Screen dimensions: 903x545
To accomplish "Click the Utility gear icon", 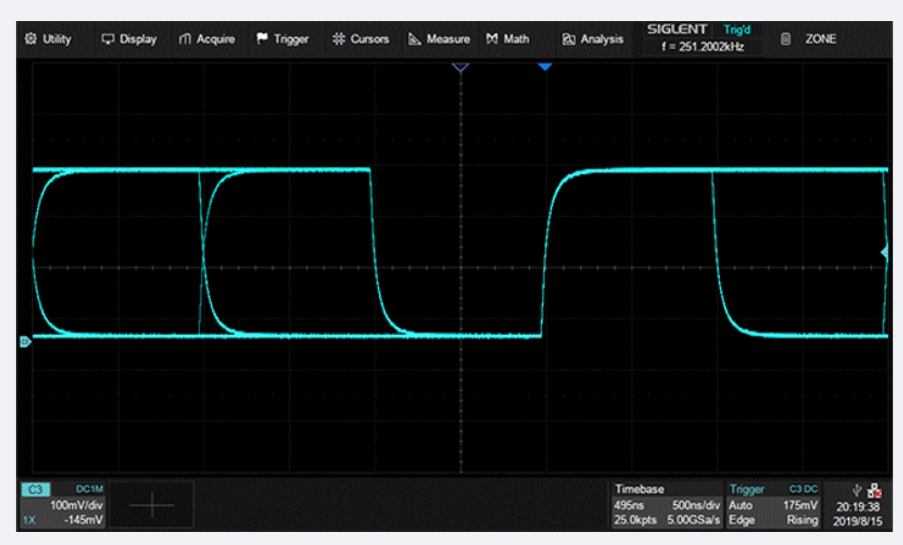I will (31, 39).
